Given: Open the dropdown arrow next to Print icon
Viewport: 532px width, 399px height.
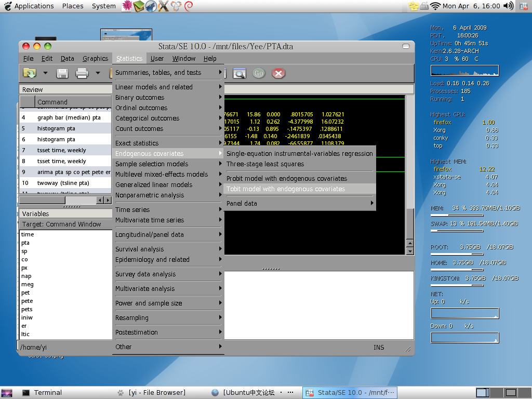Looking at the screenshot, I should tap(98, 73).
